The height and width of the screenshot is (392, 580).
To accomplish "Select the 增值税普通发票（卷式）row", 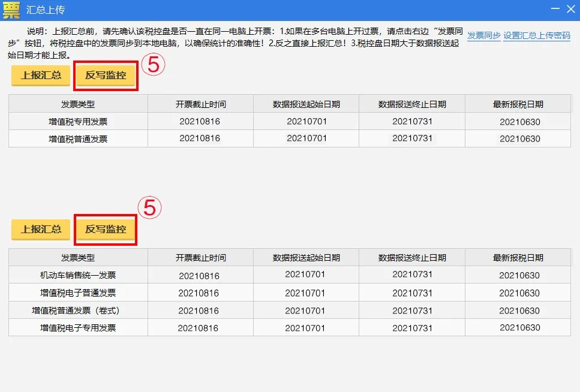I will tap(78, 310).
